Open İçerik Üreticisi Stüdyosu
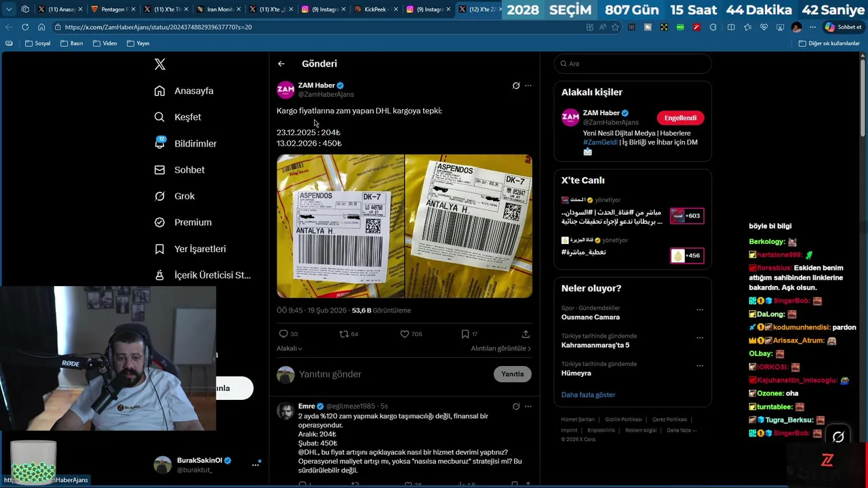The width and height of the screenshot is (868, 488). [x=202, y=275]
